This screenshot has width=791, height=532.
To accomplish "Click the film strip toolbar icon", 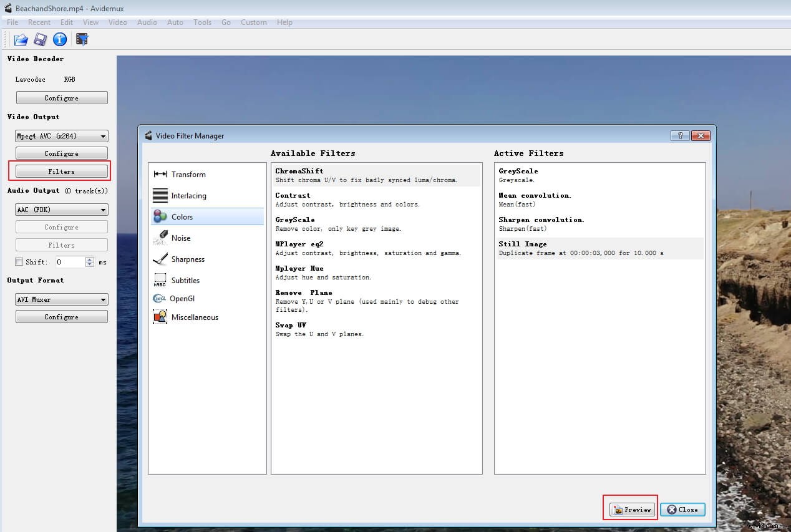I will (x=82, y=40).
